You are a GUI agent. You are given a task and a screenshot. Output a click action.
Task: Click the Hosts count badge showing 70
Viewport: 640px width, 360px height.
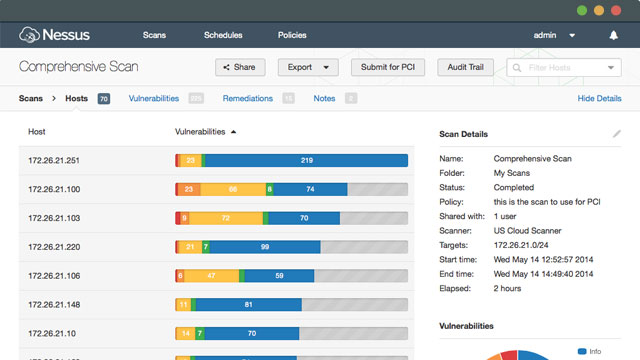coord(104,99)
